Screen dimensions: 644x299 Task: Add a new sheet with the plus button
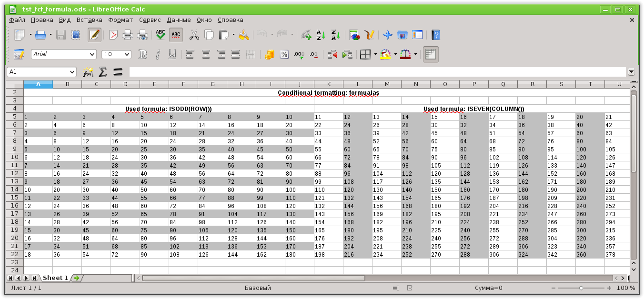[76, 278]
